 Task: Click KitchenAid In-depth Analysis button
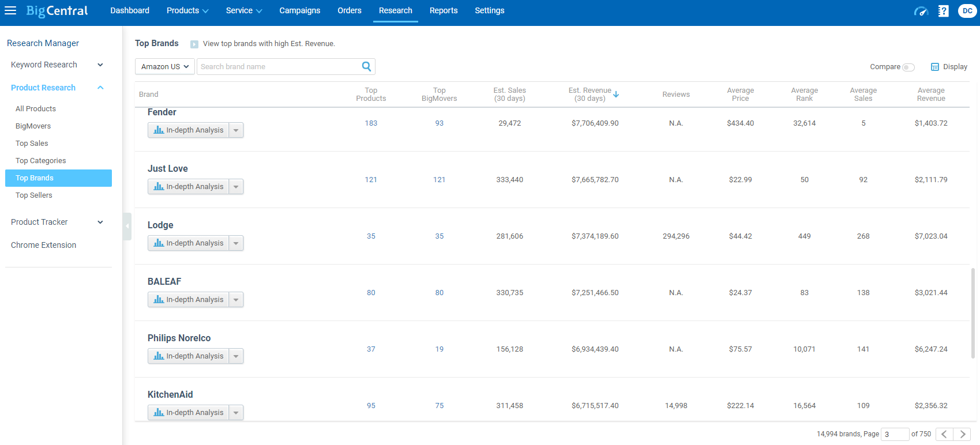tap(189, 413)
